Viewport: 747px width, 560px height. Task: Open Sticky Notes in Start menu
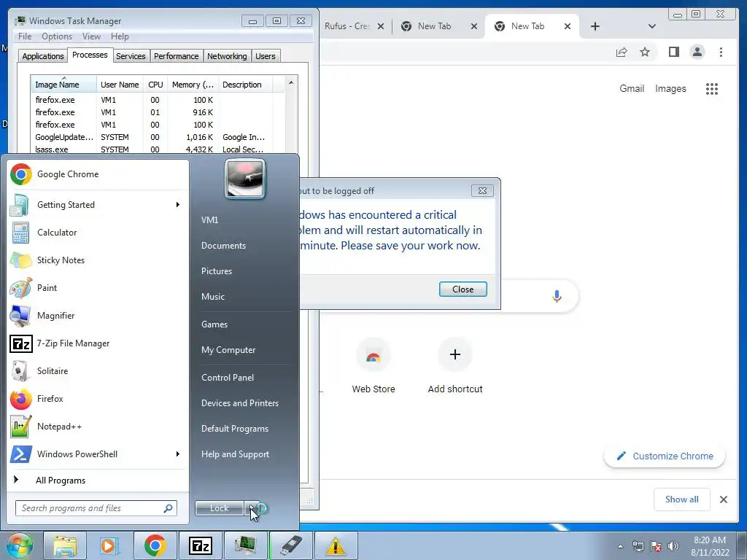98,260
